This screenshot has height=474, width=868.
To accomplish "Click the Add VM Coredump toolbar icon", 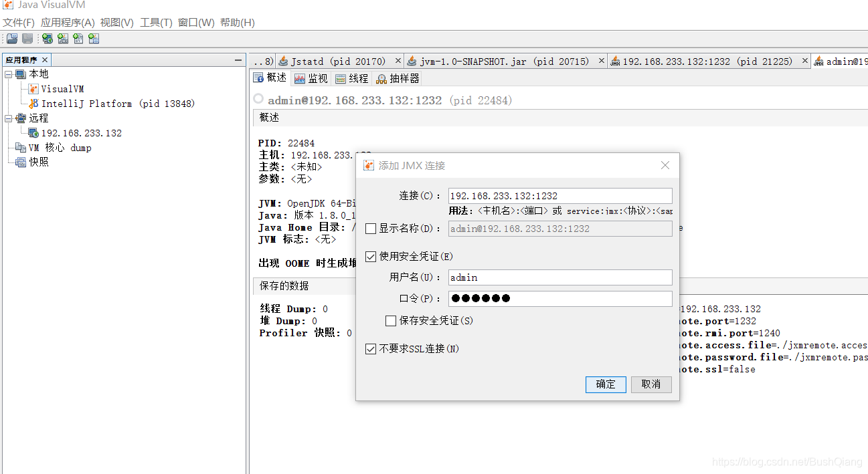I will [x=78, y=39].
